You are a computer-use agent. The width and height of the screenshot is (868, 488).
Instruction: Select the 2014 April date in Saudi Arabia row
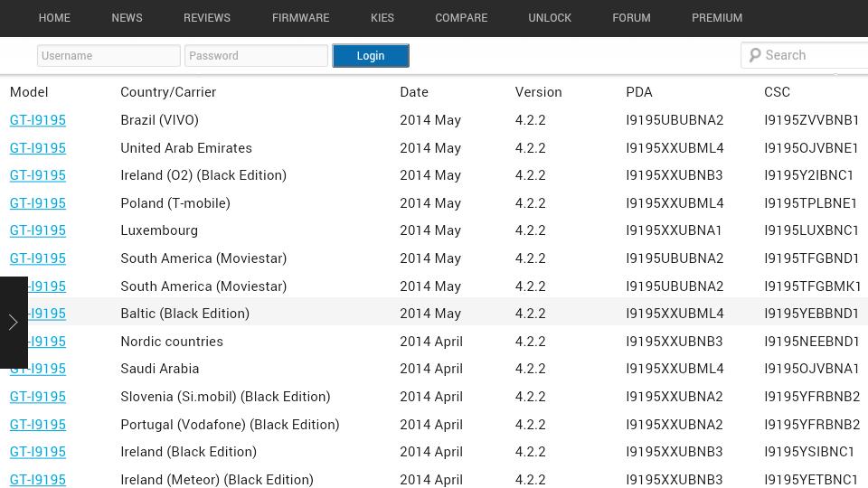(431, 369)
